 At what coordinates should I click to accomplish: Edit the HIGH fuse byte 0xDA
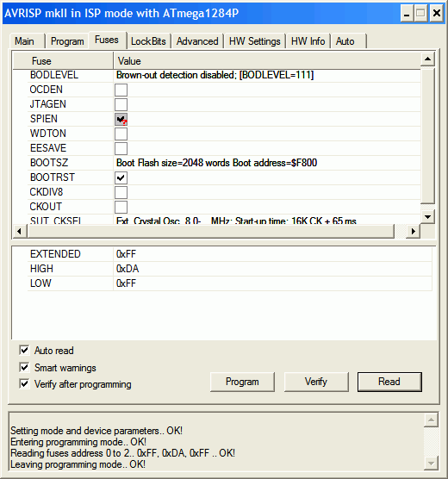point(272,269)
